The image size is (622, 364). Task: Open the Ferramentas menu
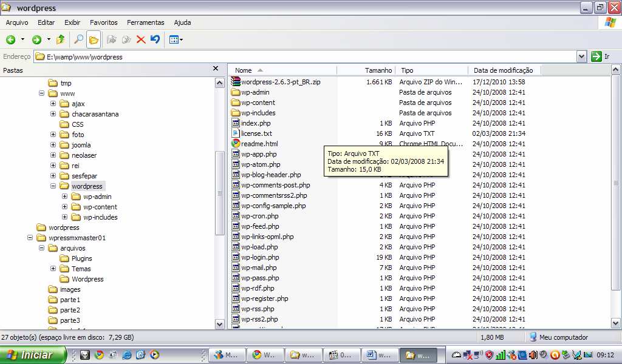coord(146,22)
